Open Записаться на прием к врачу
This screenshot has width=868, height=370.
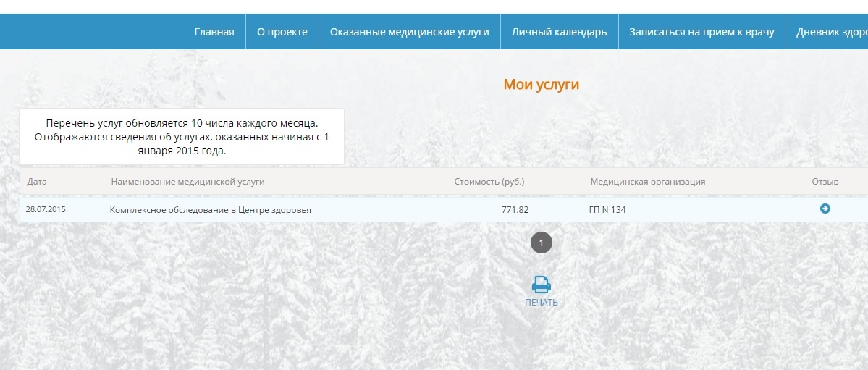click(x=701, y=32)
